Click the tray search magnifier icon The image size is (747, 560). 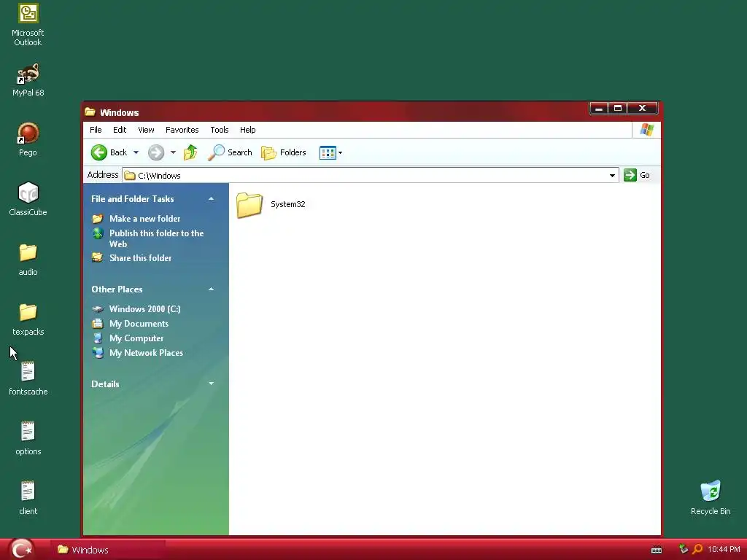tap(697, 550)
